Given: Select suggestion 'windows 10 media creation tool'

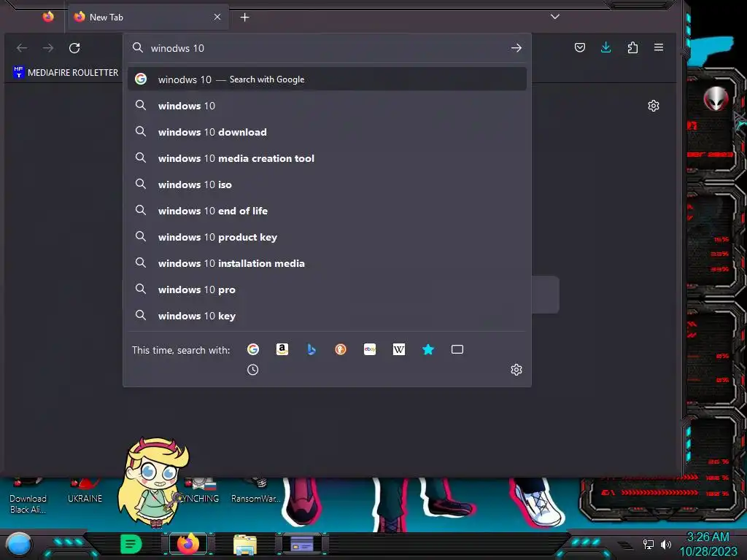Looking at the screenshot, I should 327,158.
